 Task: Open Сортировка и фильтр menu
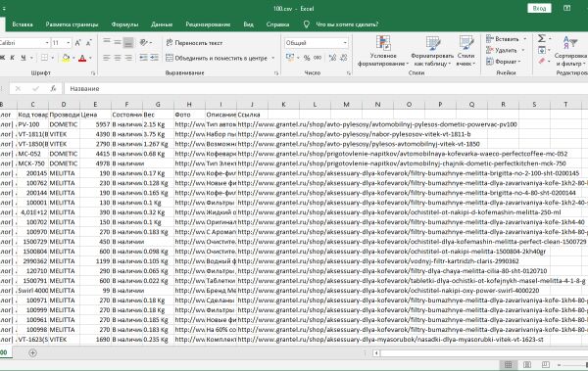570,51
